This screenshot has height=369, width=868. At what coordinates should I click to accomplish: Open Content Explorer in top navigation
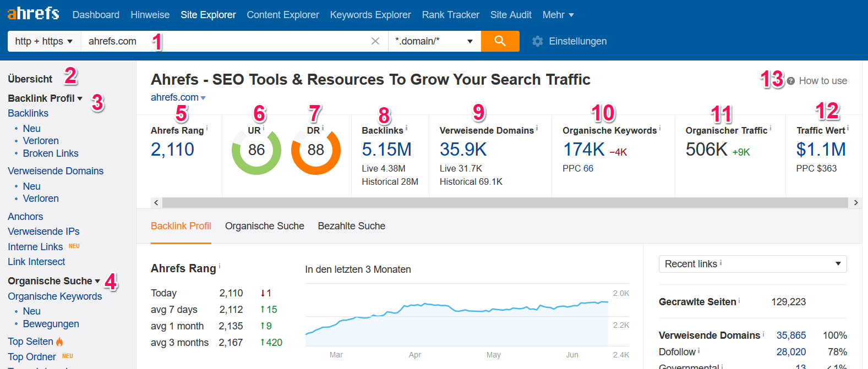click(283, 15)
